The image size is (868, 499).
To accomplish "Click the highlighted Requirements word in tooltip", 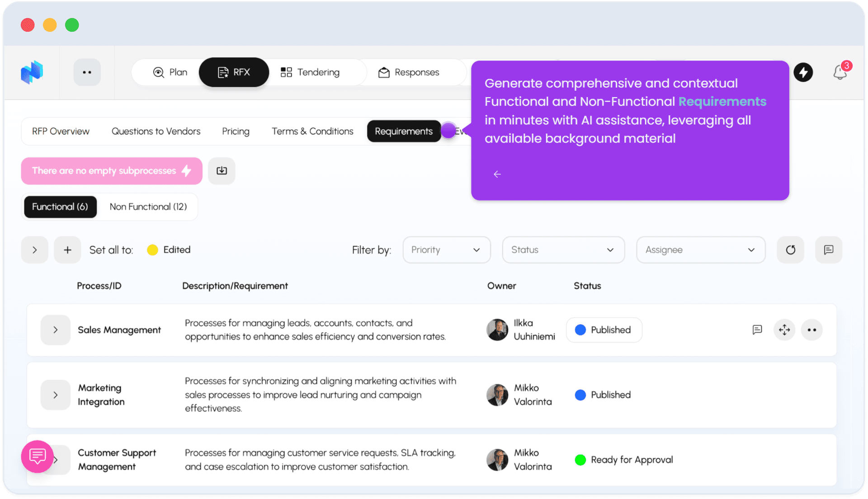I will coord(722,102).
